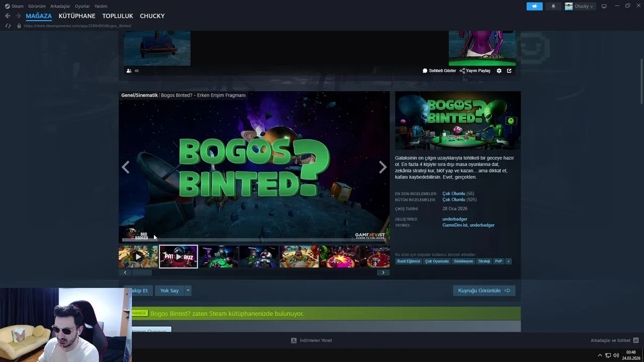Show previous media with left chevron
The height and width of the screenshot is (362, 644).
point(126,167)
